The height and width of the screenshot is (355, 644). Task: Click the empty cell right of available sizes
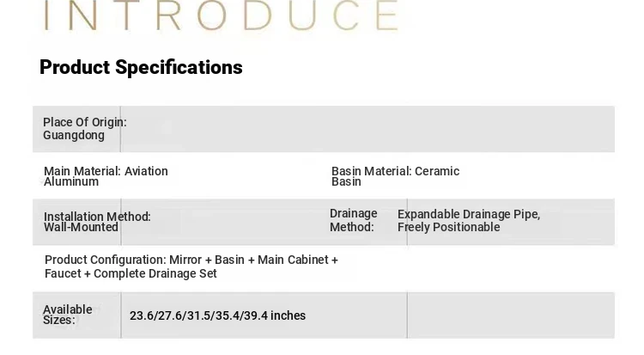point(511,315)
